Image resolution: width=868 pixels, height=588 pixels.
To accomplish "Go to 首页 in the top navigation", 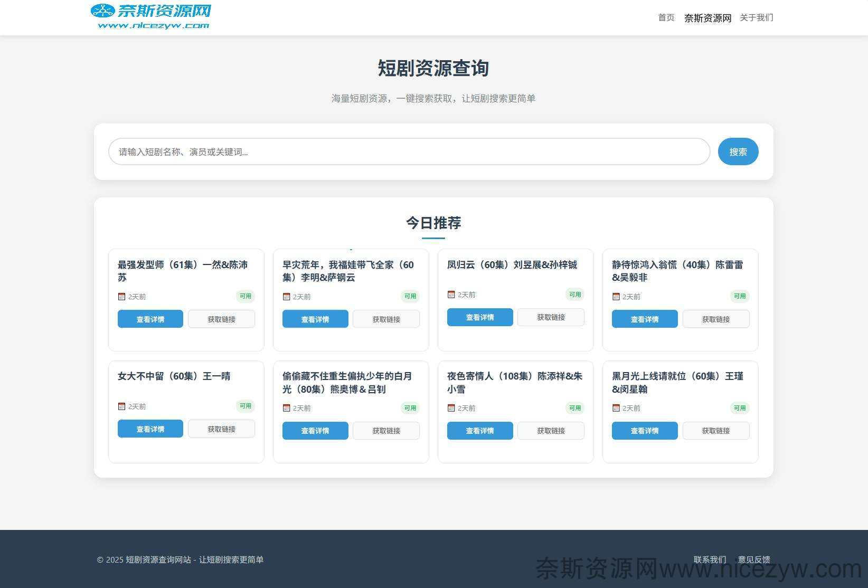I will pos(666,17).
